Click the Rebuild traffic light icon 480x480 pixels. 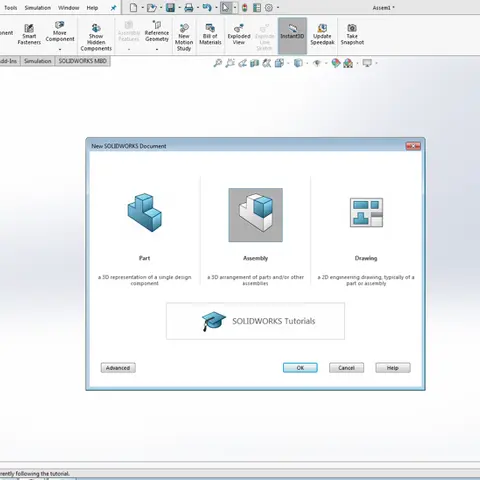tap(245, 7)
